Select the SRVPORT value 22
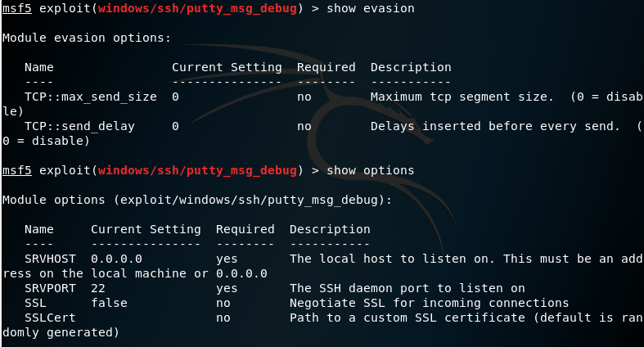 tap(98, 288)
